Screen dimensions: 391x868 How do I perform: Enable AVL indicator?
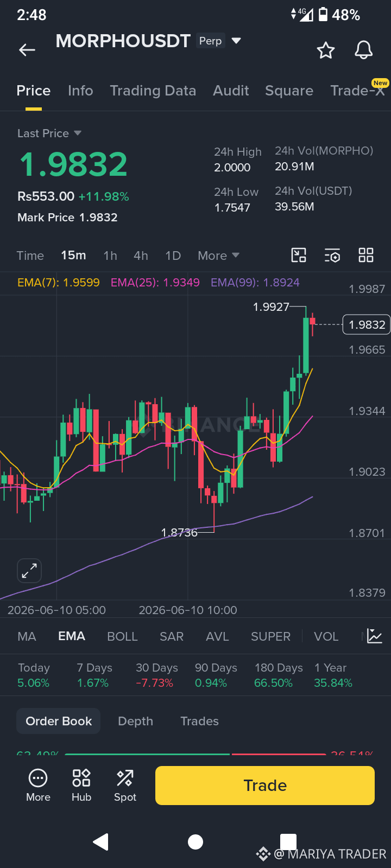[217, 636]
